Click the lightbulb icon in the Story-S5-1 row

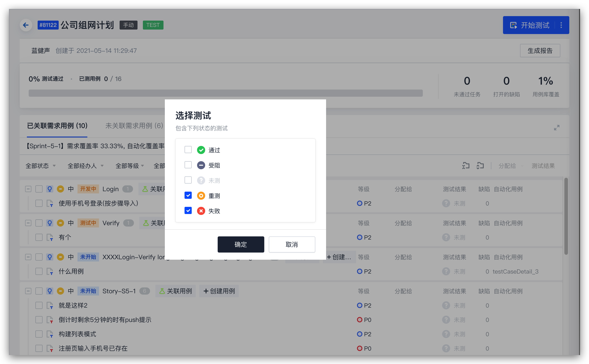(x=49, y=291)
